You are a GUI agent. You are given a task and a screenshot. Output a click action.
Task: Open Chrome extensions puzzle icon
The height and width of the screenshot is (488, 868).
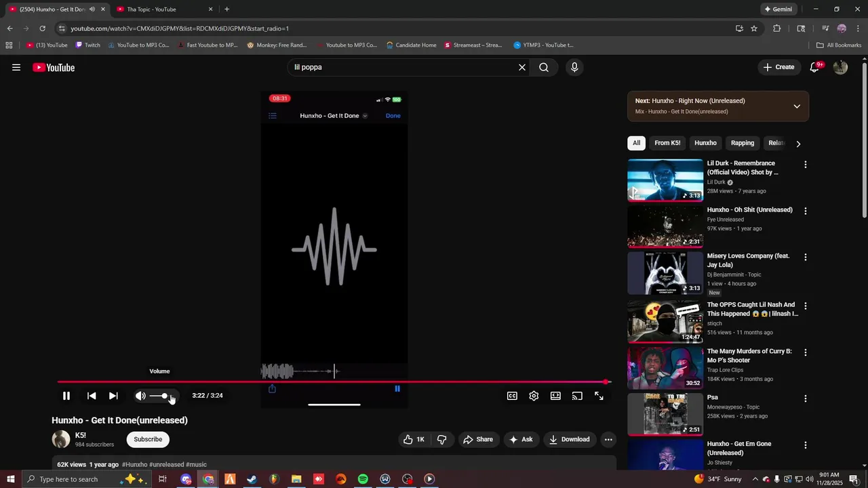point(777,28)
